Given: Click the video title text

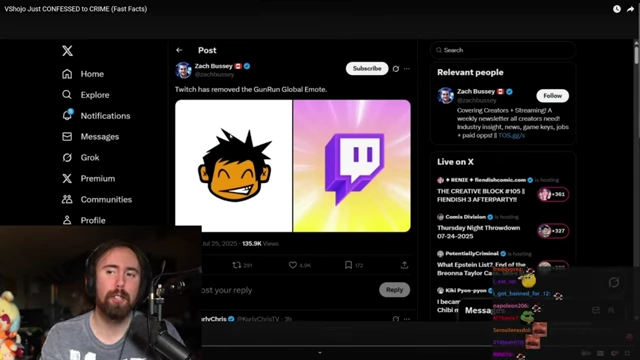Looking at the screenshot, I should [x=76, y=9].
